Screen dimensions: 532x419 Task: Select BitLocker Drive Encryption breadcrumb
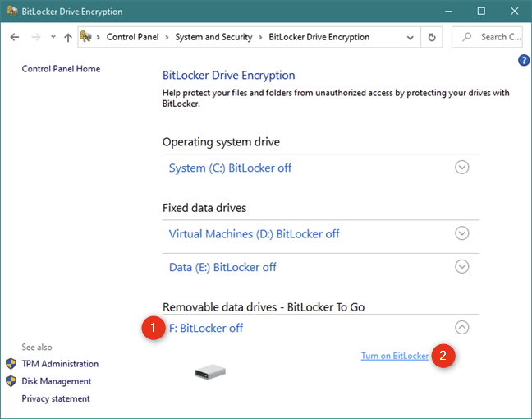(319, 37)
